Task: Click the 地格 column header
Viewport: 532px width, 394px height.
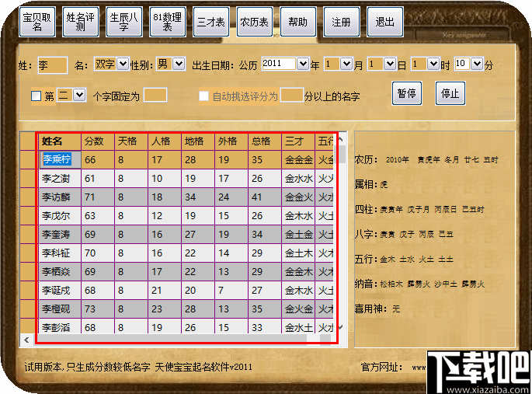Action: [x=198, y=141]
